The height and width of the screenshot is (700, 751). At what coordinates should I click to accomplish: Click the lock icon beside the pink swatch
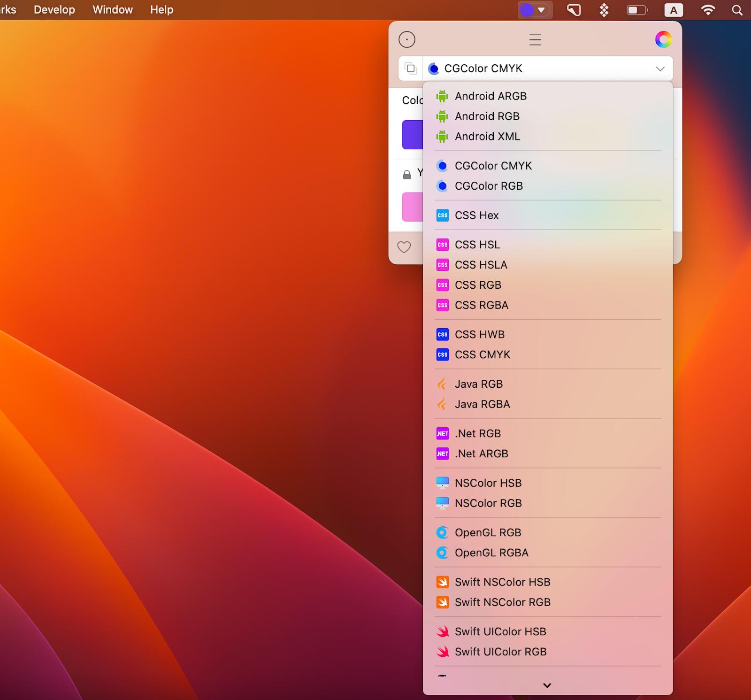point(406,174)
